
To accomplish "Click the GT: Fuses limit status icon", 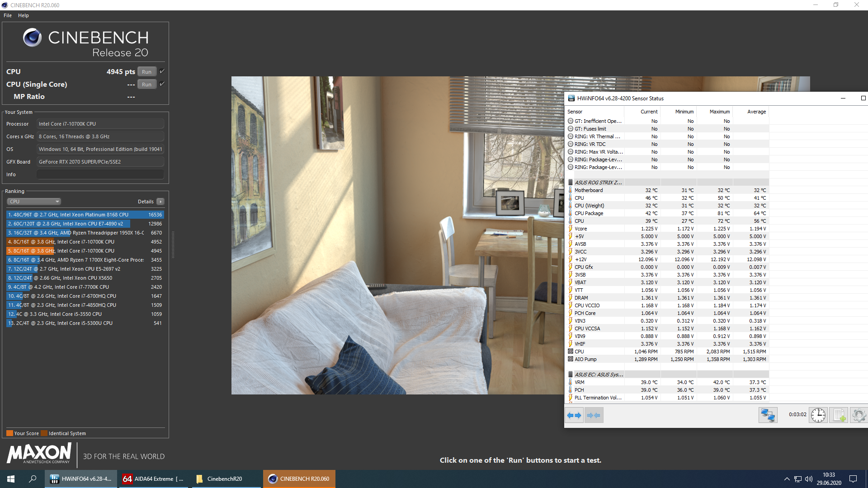I will 571,129.
